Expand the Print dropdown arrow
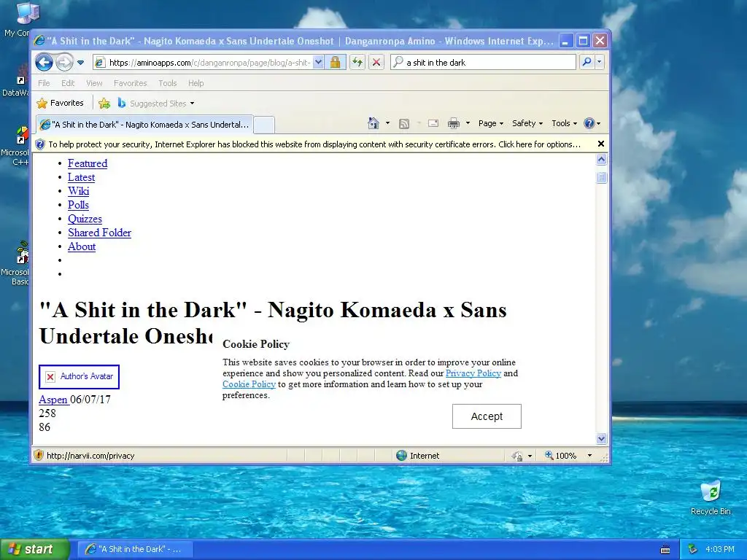Viewport: 747px width, 560px height. (468, 123)
